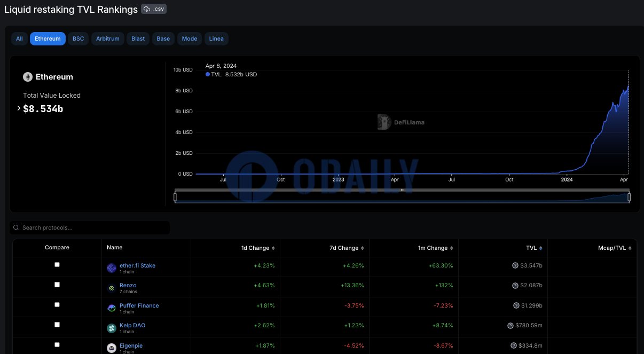
Task: Click the Compare column header
Action: [x=57, y=248]
